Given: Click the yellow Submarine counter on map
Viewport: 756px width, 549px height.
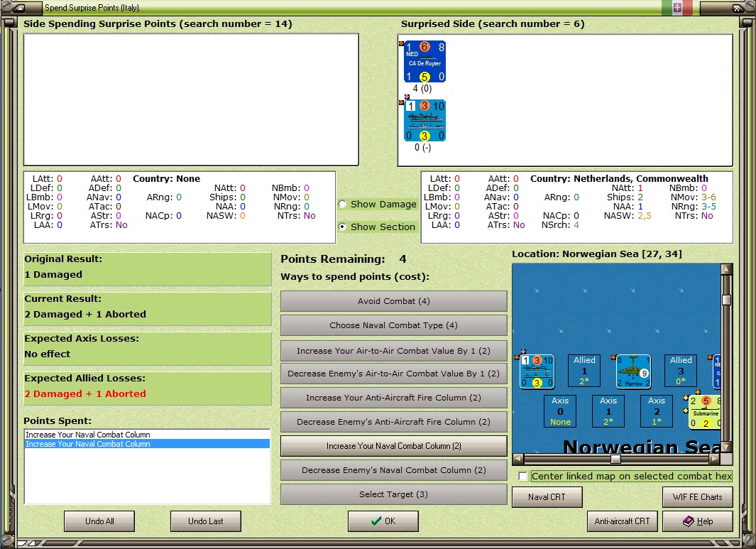Looking at the screenshot, I should [705, 411].
